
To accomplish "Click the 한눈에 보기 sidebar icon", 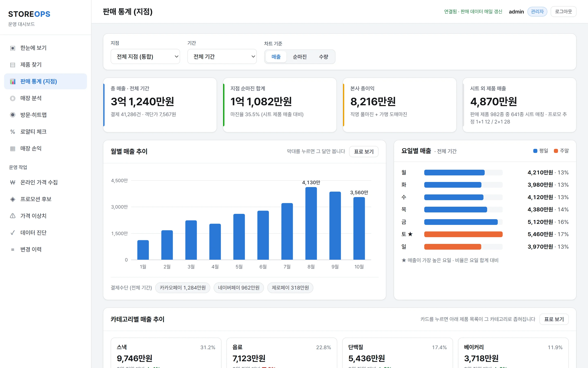I will (x=13, y=48).
